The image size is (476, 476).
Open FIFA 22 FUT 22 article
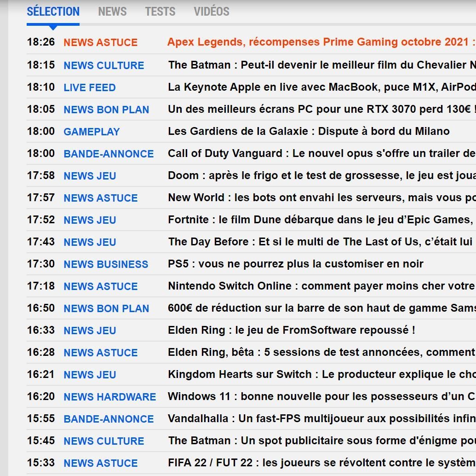[x=322, y=463]
